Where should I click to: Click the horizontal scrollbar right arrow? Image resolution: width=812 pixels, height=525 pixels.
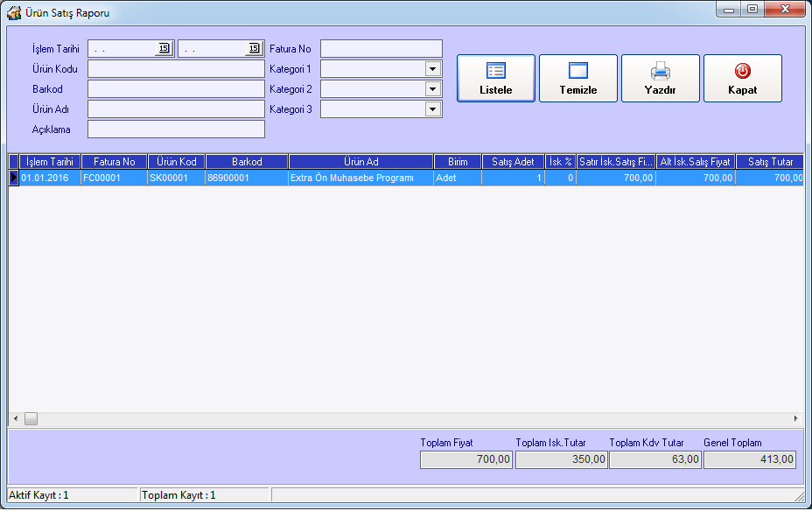tap(795, 419)
